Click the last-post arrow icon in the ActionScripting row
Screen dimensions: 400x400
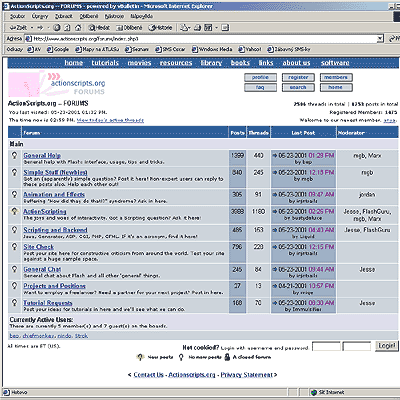click(x=275, y=211)
